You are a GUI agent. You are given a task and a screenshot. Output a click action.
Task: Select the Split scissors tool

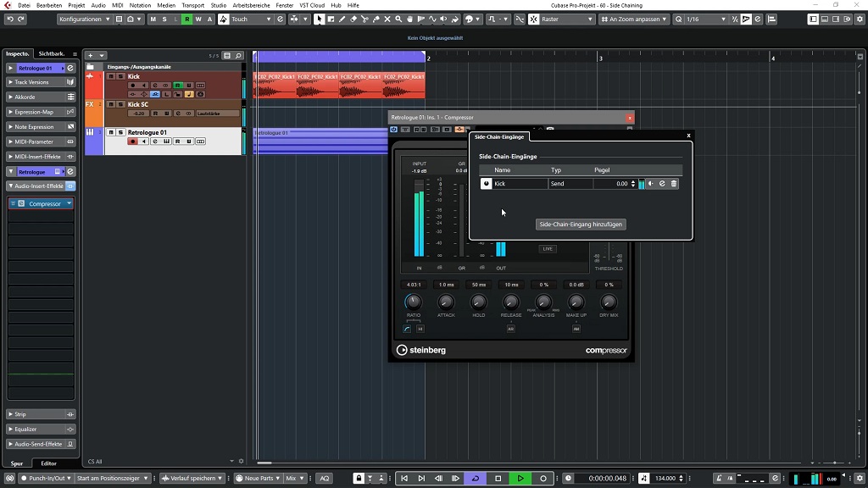[364, 19]
